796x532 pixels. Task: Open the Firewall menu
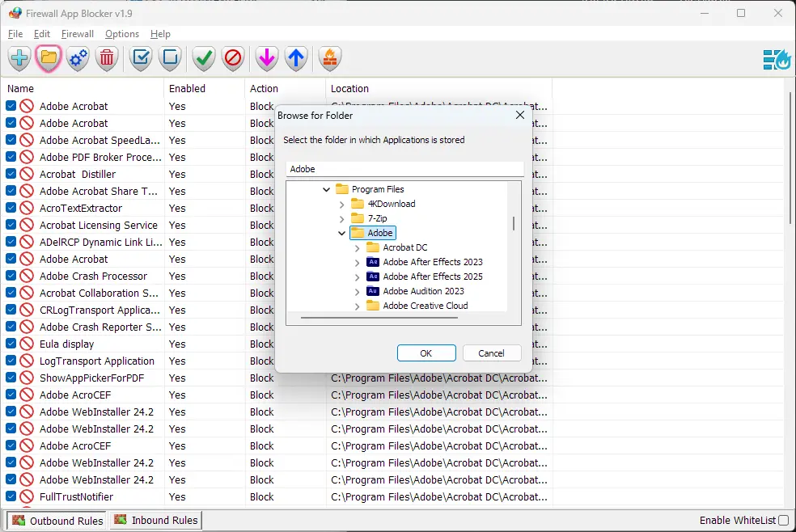(77, 34)
